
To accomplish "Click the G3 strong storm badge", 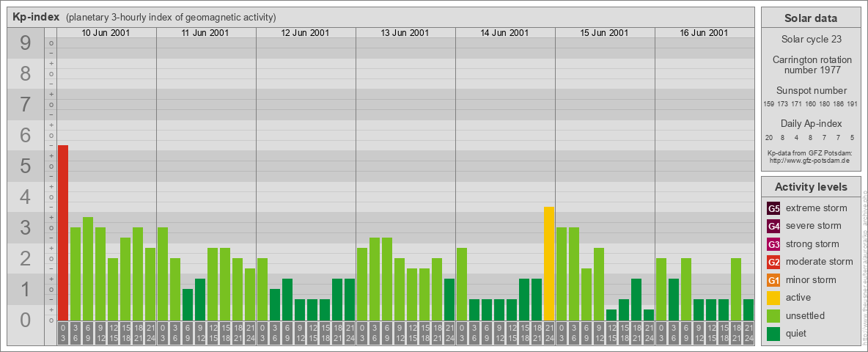I will pos(773,244).
